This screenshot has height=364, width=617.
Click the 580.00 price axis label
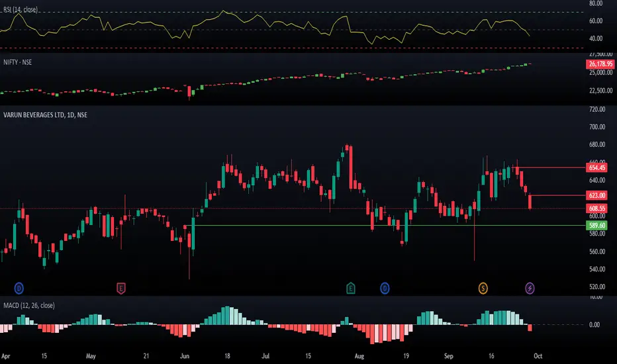pyautogui.click(x=597, y=234)
